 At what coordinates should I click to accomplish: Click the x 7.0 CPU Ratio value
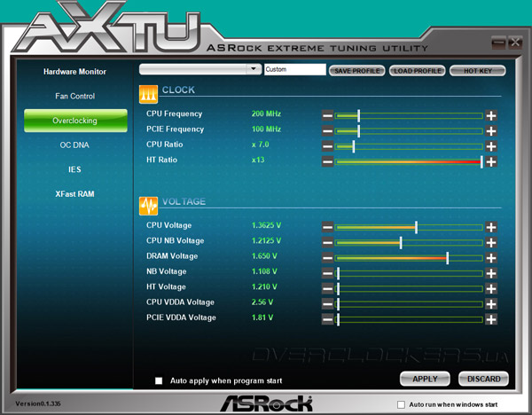click(x=260, y=145)
